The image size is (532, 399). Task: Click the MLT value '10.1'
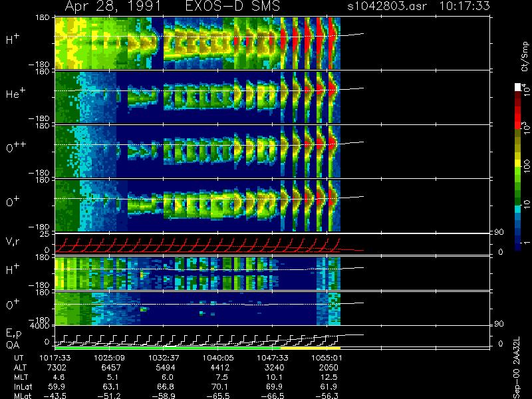(x=274, y=377)
